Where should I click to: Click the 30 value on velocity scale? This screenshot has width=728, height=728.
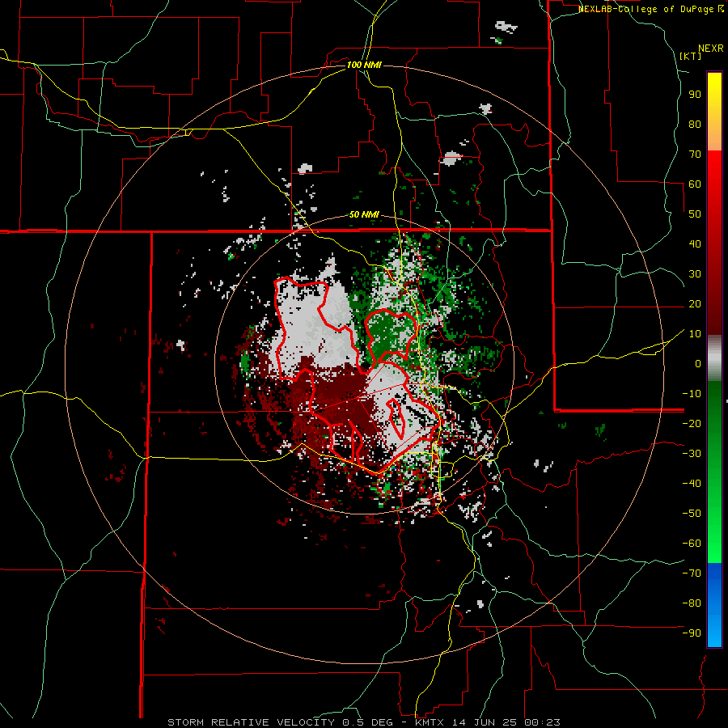[695, 274]
